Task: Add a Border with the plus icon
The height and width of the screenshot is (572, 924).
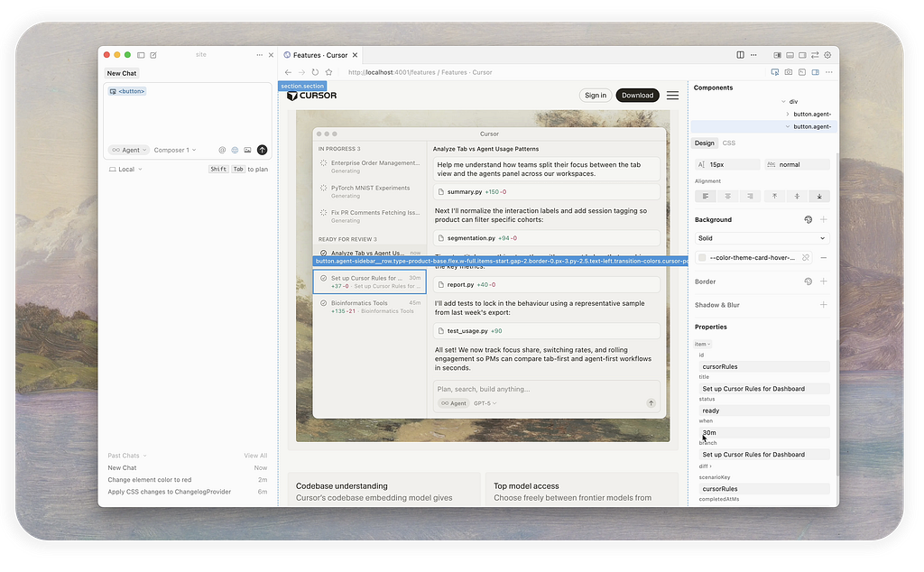Action: pos(824,281)
